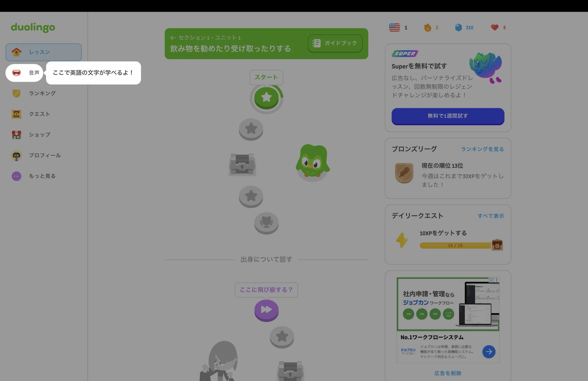Go back via the セクション1・ユニット1 arrow

[x=173, y=38]
